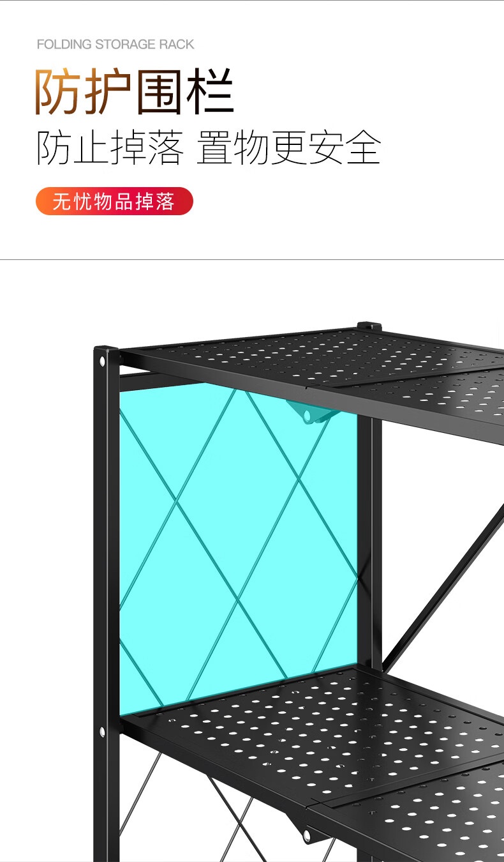The image size is (504, 862).
Task: Click the cap atop the middle post
Action: pyautogui.click(x=369, y=326)
